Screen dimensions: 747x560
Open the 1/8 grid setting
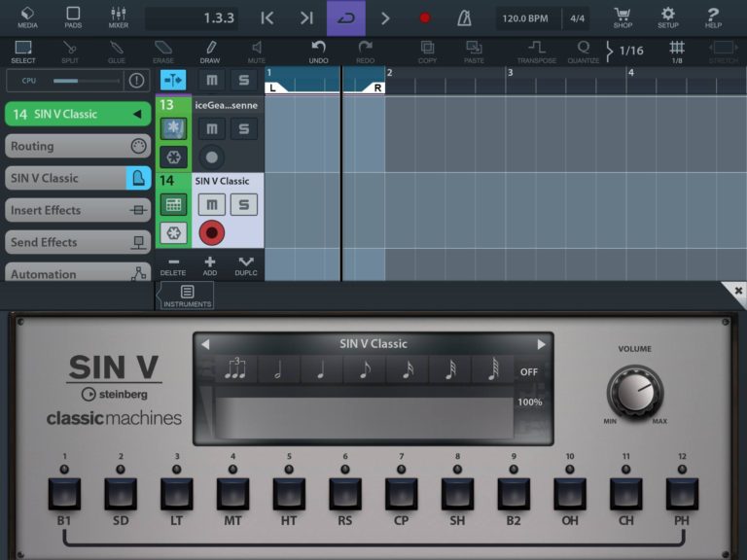[677, 52]
